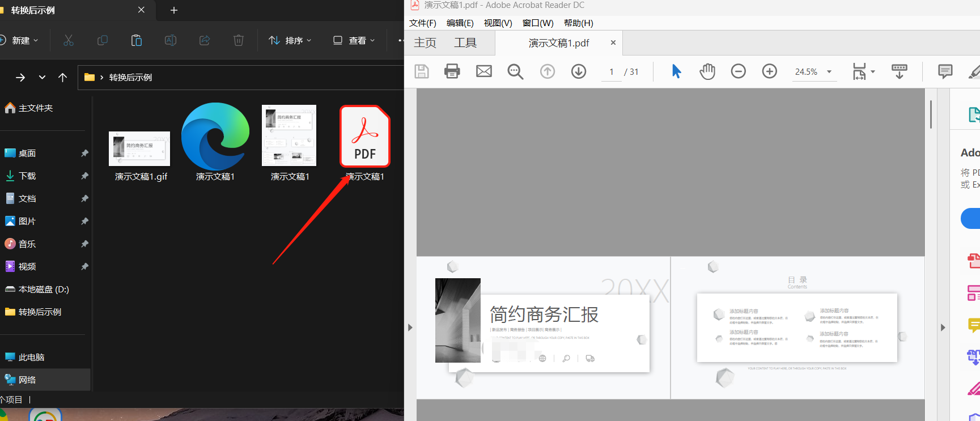
Task: Click the Delete trash icon in Explorer
Action: tap(239, 40)
